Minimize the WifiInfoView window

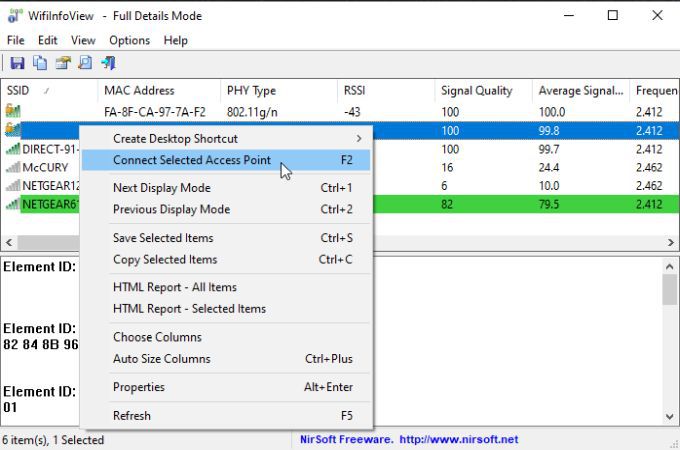(x=569, y=16)
